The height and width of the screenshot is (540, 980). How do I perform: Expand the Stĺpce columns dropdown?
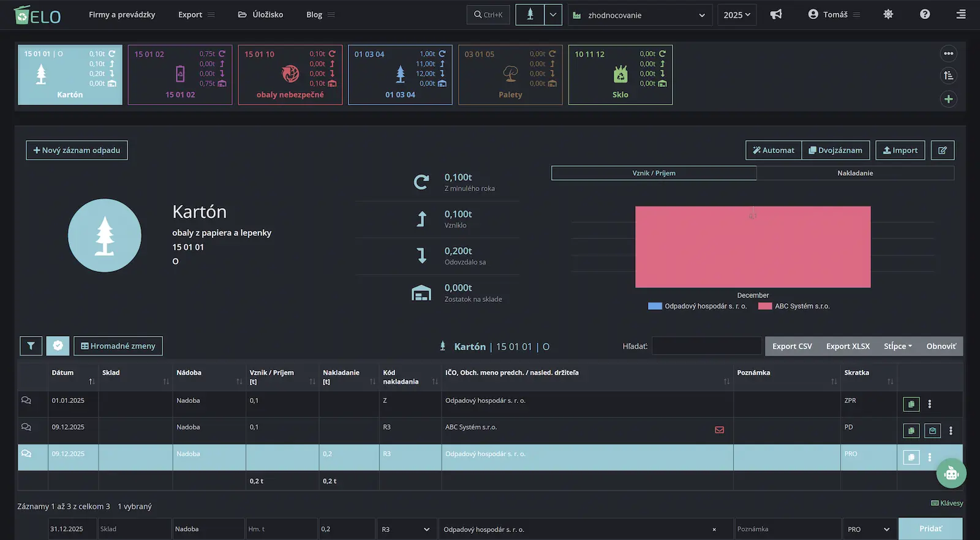click(898, 347)
